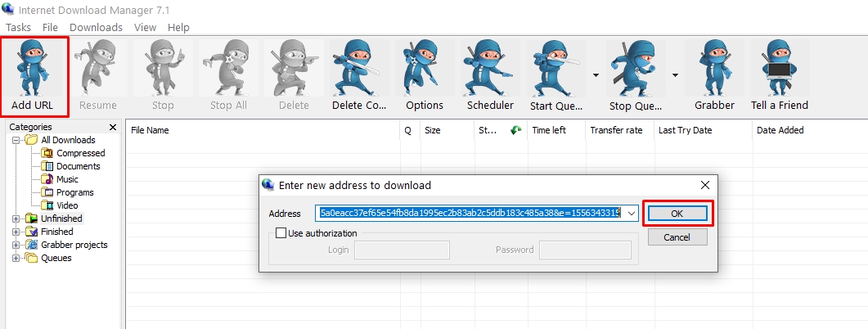868x329 pixels.
Task: Click the Q column header
Action: coord(410,130)
